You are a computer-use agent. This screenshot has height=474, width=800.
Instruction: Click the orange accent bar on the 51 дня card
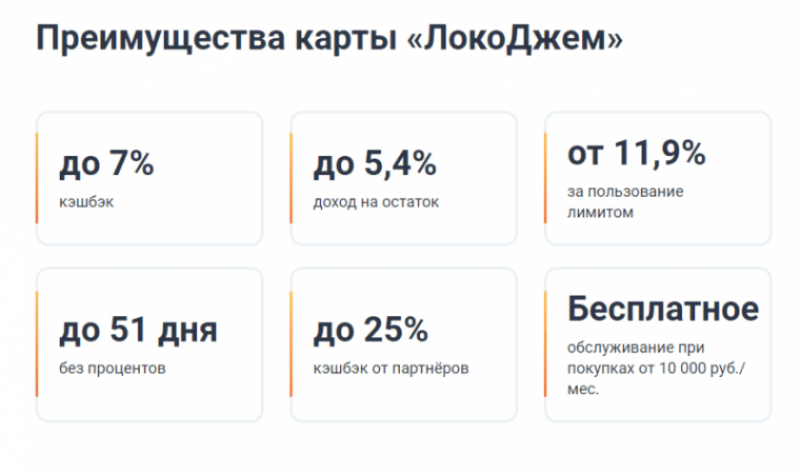click(x=38, y=343)
